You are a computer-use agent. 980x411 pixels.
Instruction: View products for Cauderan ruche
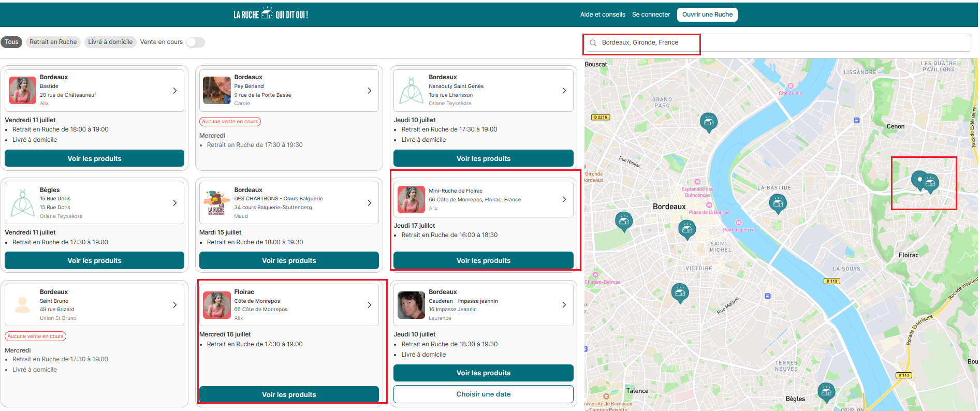click(x=484, y=373)
